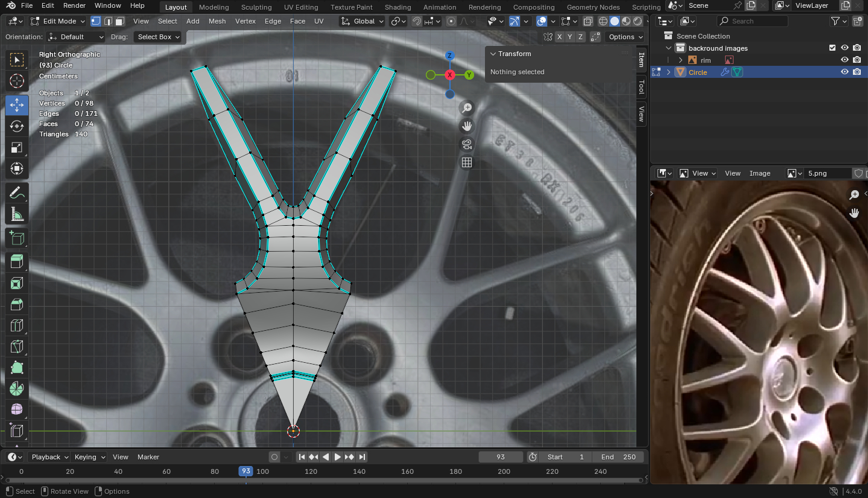Open the File menu
Image resolution: width=868 pixels, height=498 pixels.
[x=27, y=5]
